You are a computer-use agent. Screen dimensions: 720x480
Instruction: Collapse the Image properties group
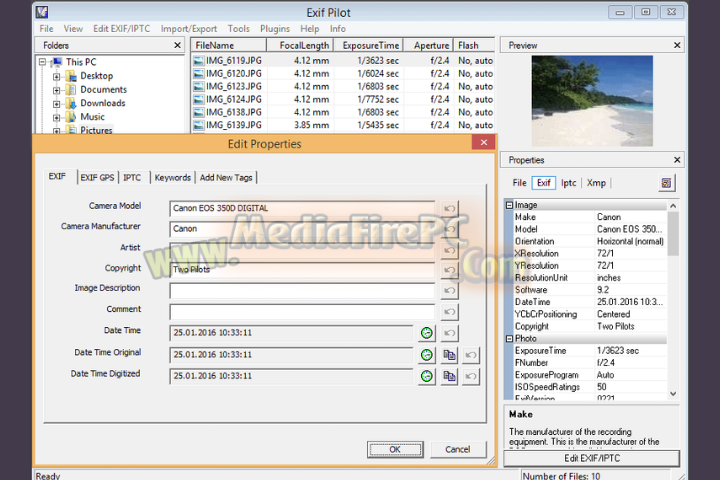coord(509,205)
